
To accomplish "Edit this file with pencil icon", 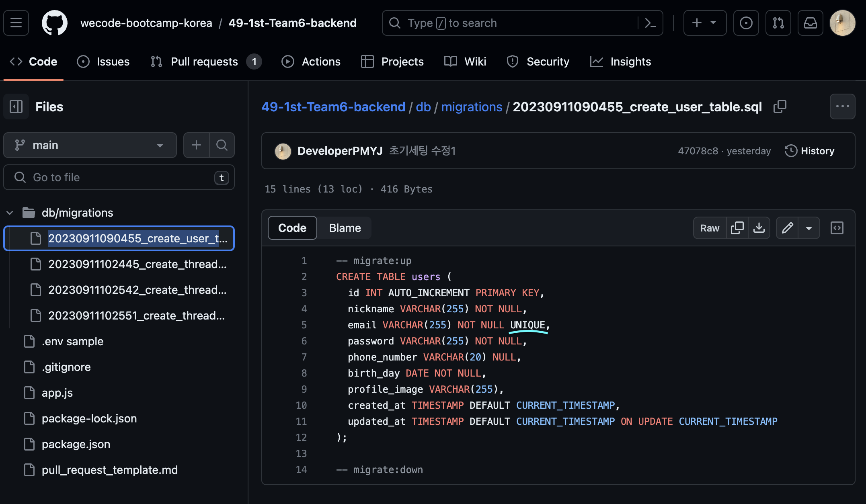I will click(787, 228).
